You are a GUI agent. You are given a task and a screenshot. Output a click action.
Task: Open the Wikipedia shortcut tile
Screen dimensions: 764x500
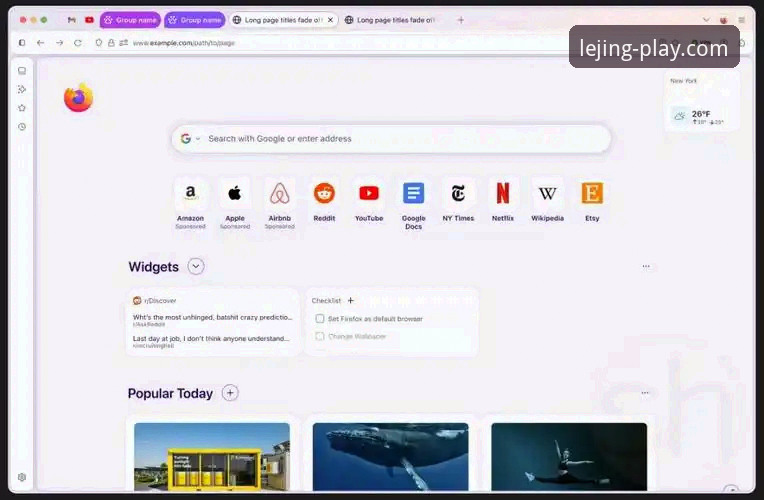coord(547,201)
